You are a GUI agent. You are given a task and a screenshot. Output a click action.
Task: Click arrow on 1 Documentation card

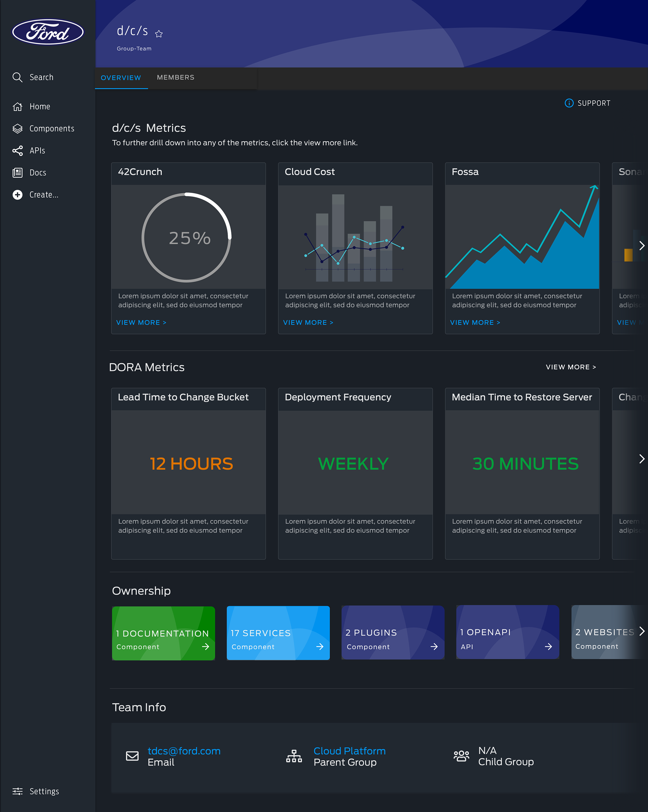coord(205,647)
